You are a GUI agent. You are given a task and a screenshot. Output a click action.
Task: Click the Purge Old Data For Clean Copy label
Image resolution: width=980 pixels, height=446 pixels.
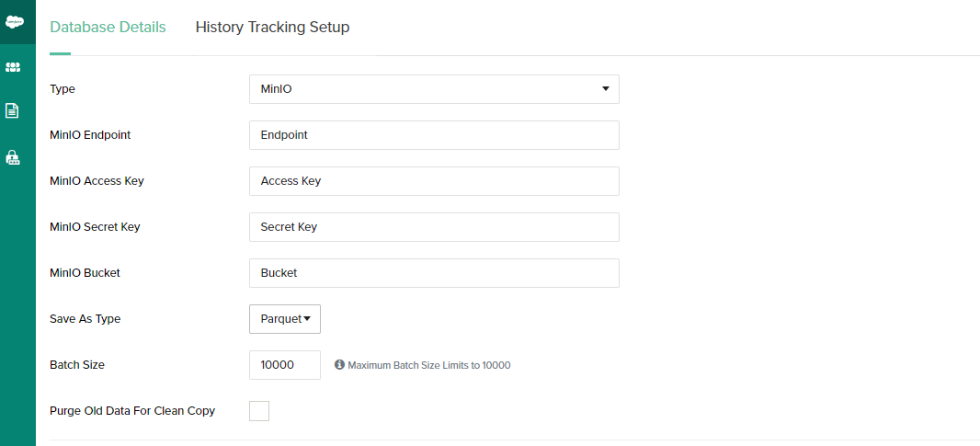click(132, 411)
